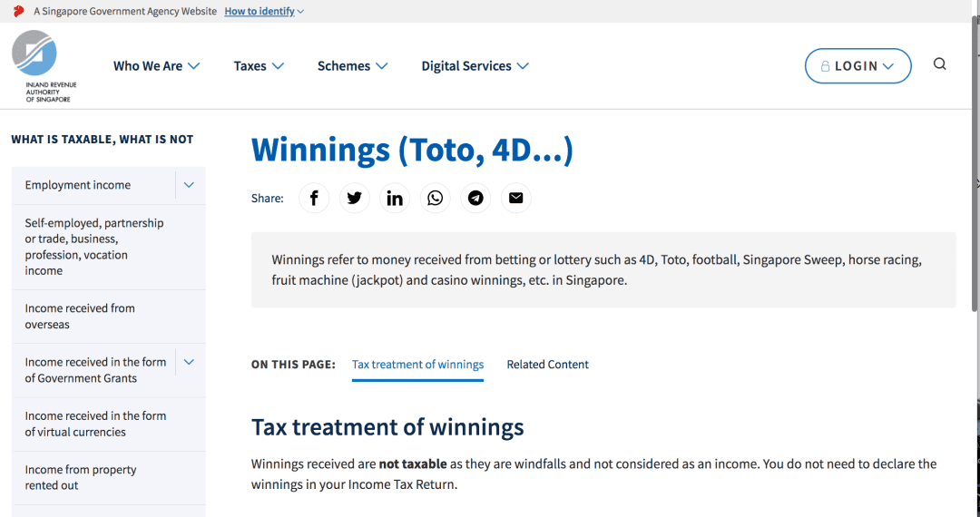Jump to the Related Content section
Screen dimensions: 980x517
(547, 365)
